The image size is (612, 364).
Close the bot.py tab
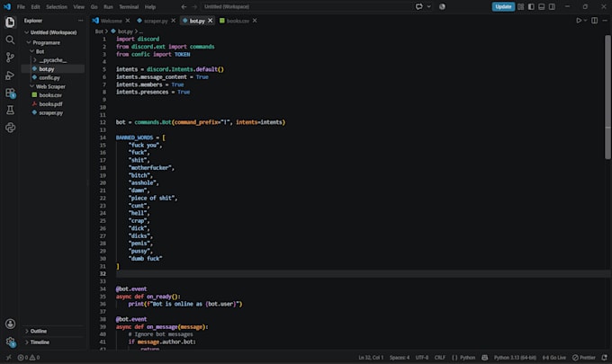[211, 21]
